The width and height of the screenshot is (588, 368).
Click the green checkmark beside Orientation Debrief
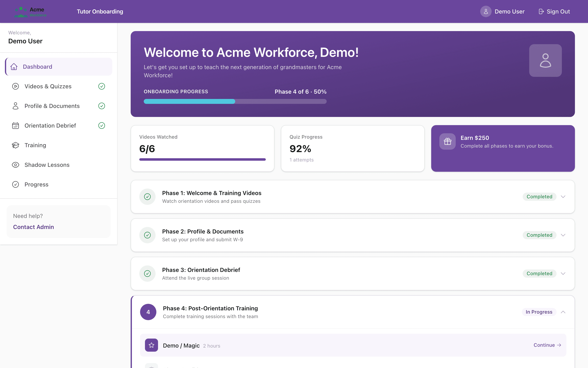tap(101, 126)
